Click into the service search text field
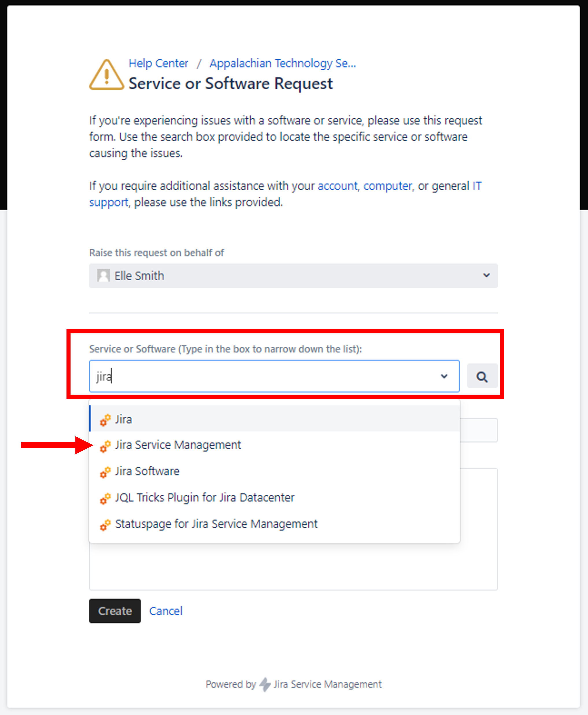The width and height of the screenshot is (588, 715). [x=264, y=376]
